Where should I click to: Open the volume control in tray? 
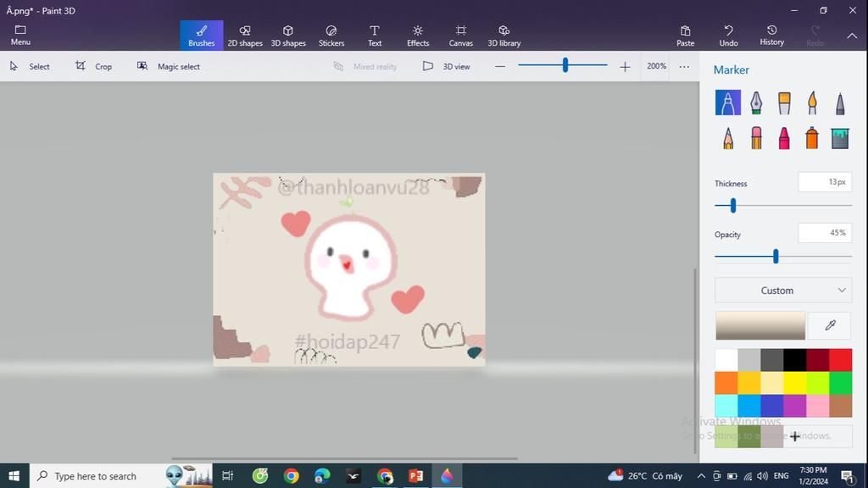click(762, 476)
